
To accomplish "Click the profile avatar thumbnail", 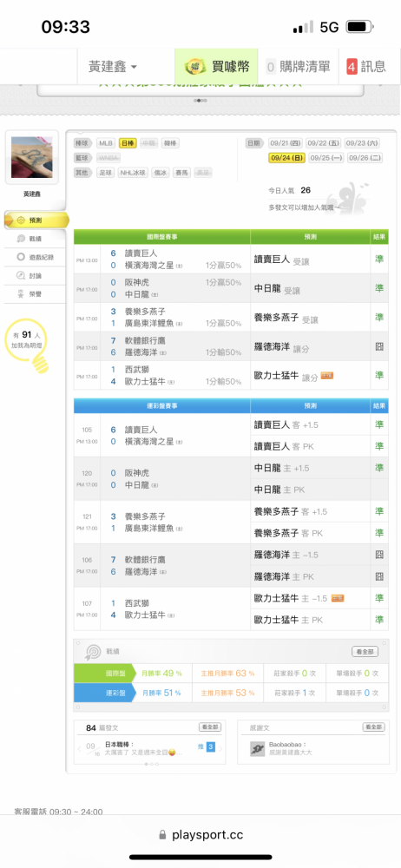I will [x=31, y=157].
